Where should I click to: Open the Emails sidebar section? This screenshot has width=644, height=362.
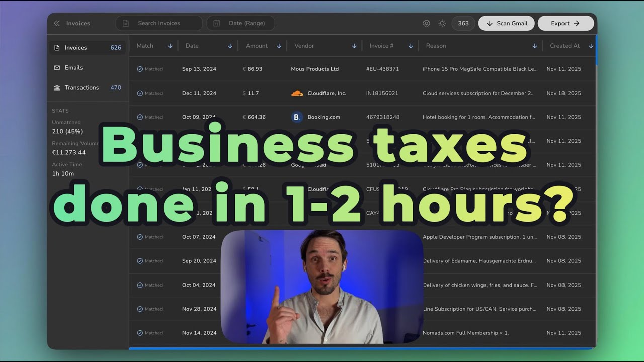(88, 68)
